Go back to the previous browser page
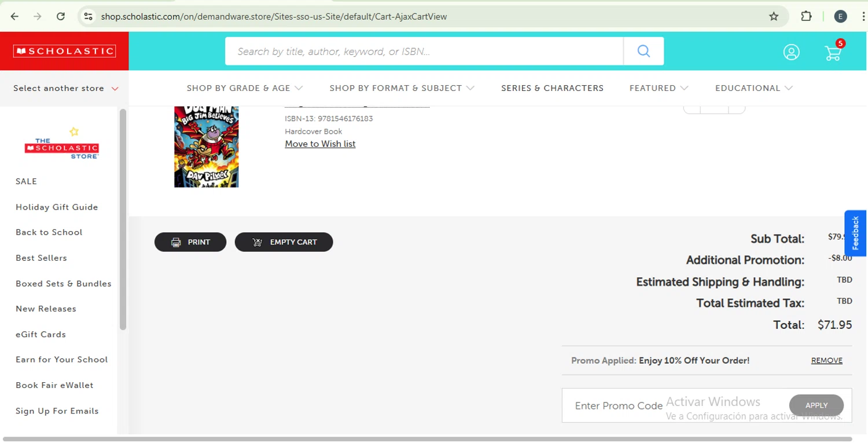The width and height of the screenshot is (868, 443). [x=15, y=16]
